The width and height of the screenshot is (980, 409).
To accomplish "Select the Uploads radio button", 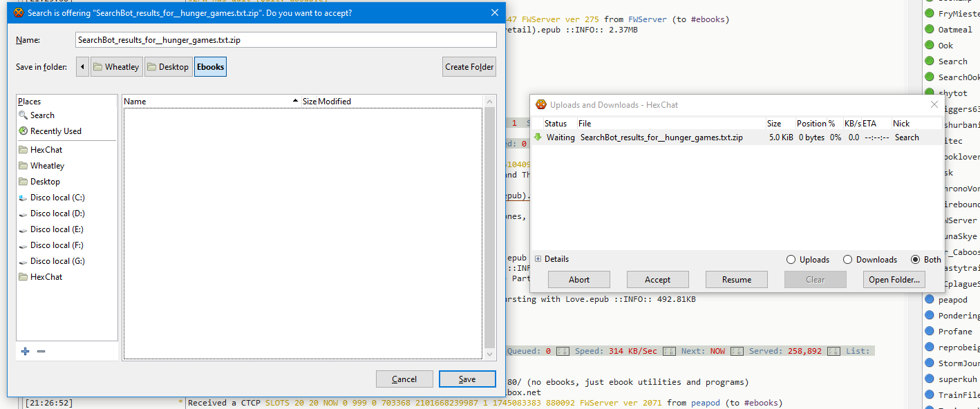I will 791,260.
